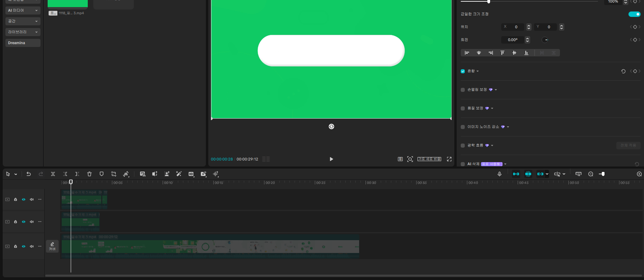Select the 1118 media thumbnail in bin

tap(68, 4)
